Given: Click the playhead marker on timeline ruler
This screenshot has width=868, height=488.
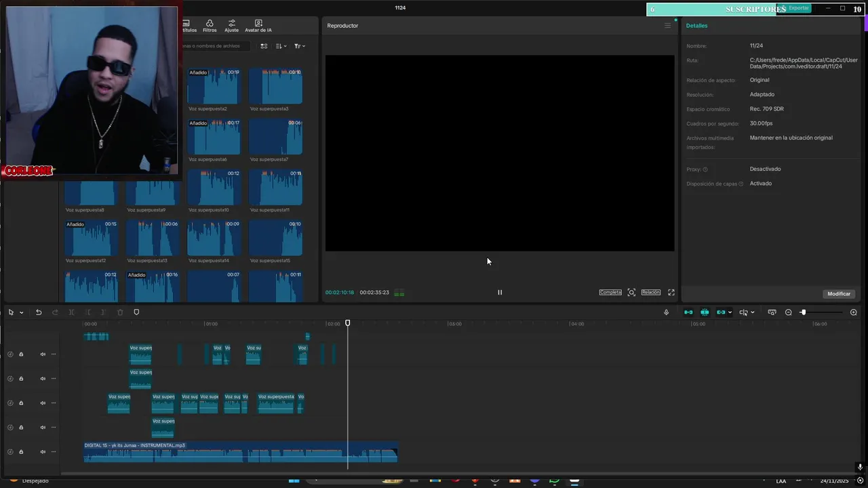Looking at the screenshot, I should click(348, 323).
